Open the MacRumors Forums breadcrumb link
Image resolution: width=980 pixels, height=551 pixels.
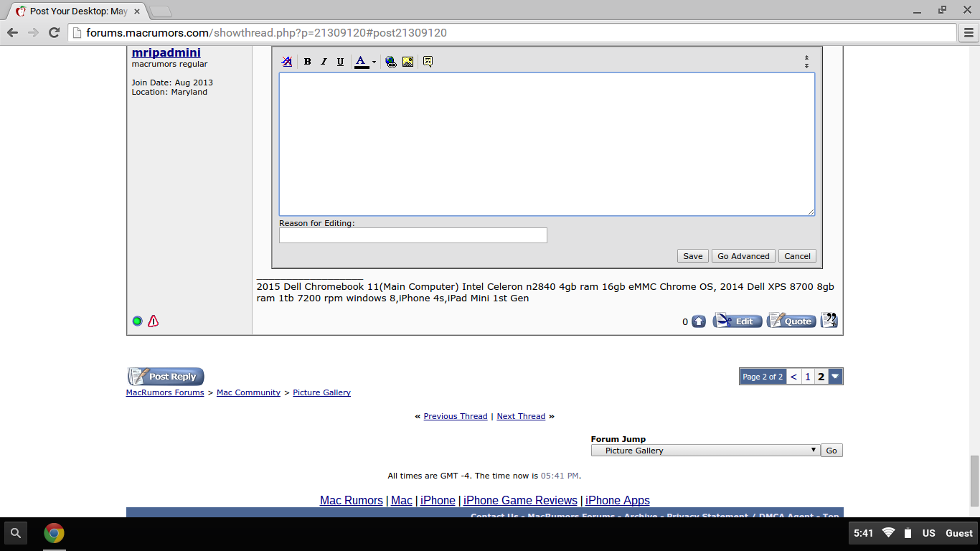[x=165, y=392]
